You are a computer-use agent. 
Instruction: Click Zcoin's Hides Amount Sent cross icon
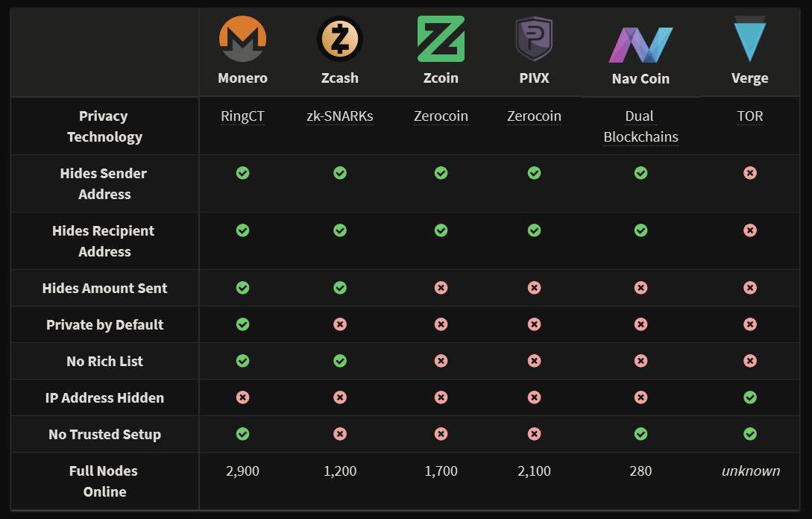pyautogui.click(x=441, y=288)
